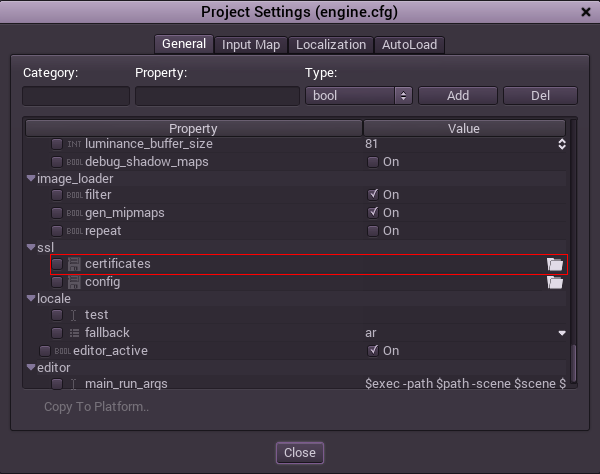Image resolution: width=600 pixels, height=474 pixels.
Task: Open the AutoLoad tab
Action: tap(409, 45)
